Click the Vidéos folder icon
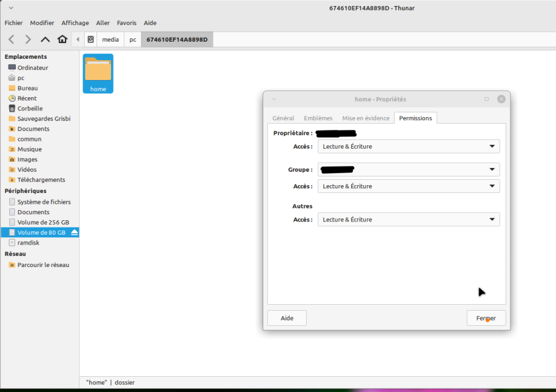The image size is (556, 392). pyautogui.click(x=12, y=170)
